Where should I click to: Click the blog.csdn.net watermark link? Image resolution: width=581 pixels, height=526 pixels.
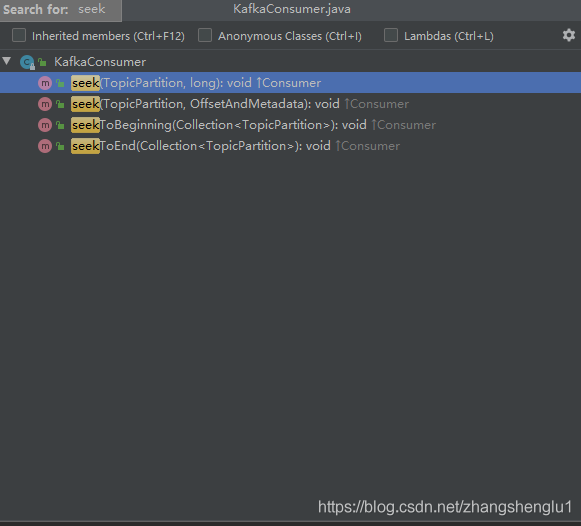tap(445, 507)
